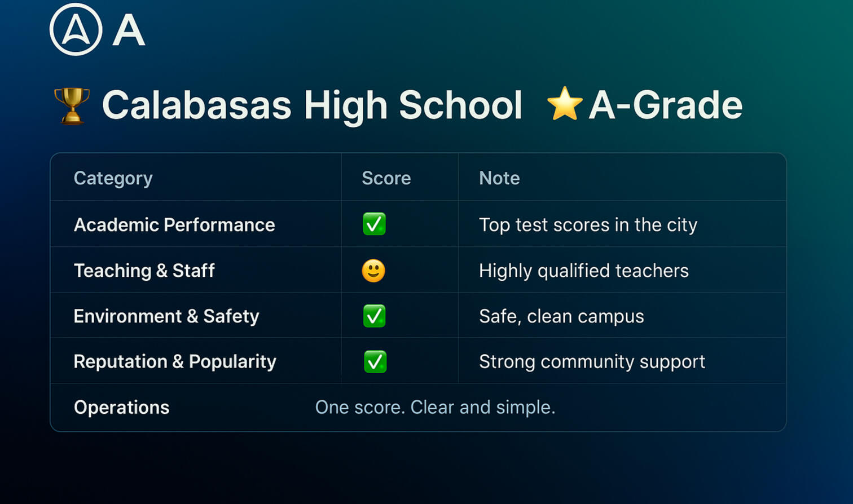Select the Score column header
Screen dimensions: 853x504
point(386,178)
